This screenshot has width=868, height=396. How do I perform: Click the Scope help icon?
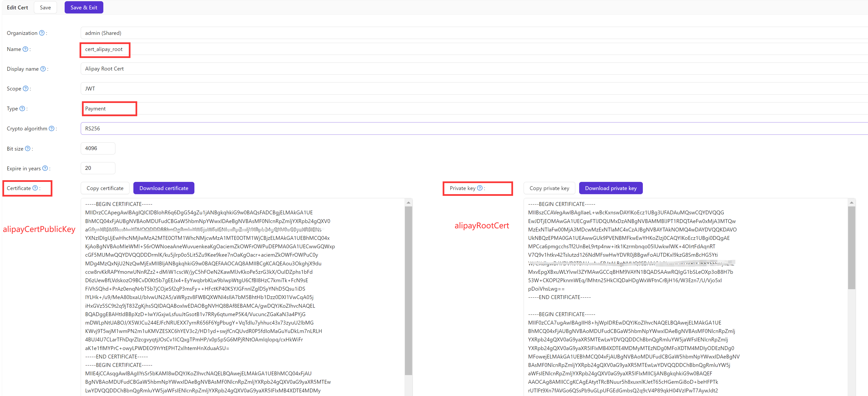(25, 89)
